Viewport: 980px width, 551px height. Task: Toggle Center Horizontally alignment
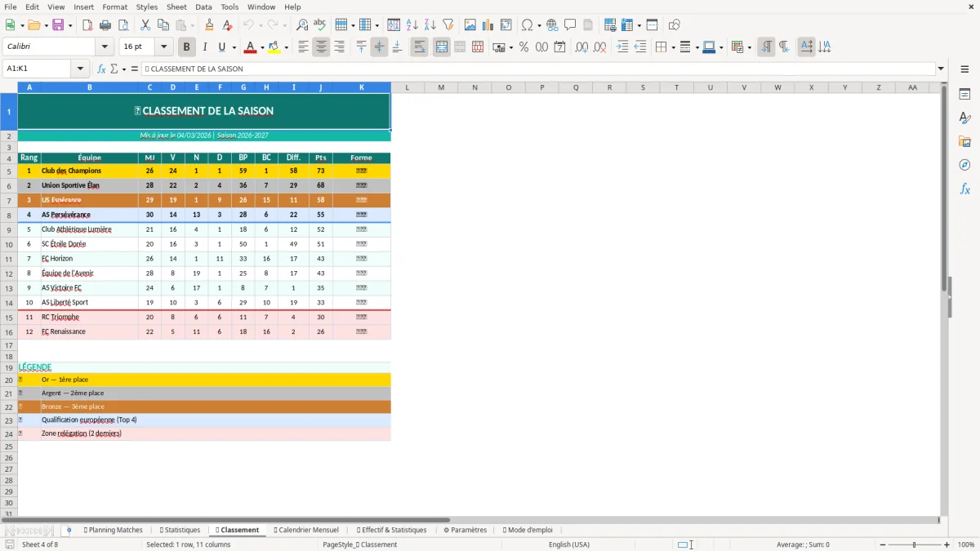coord(321,47)
